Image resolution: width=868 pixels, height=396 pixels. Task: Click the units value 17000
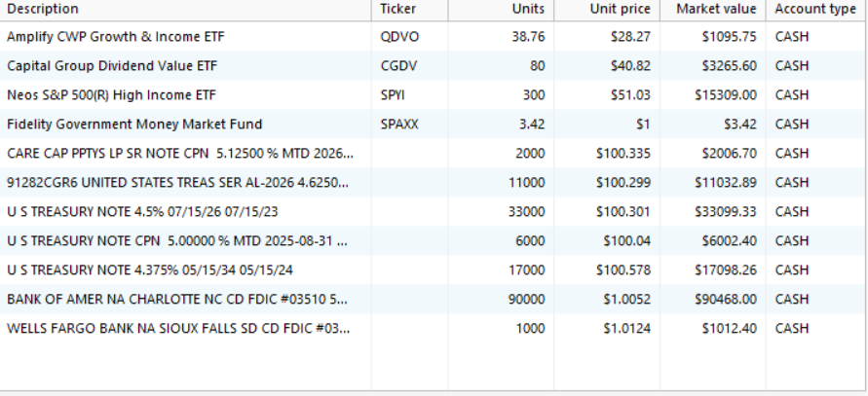coord(527,270)
